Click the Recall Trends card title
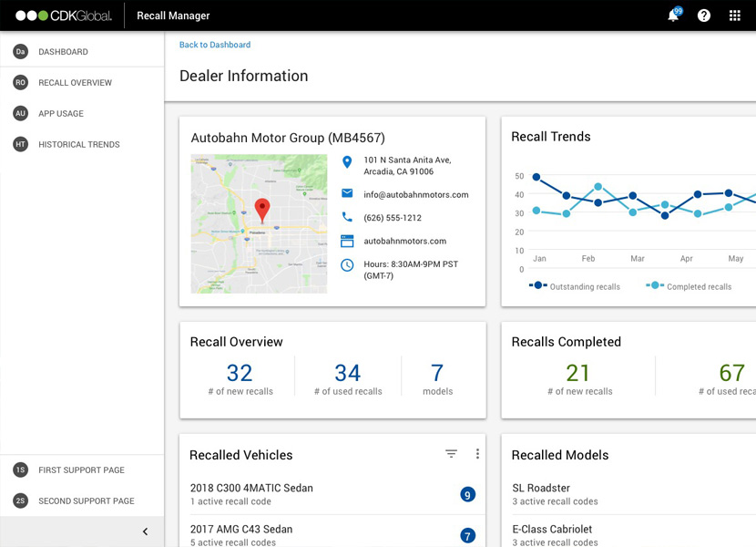Screen dimensions: 756x547 pos(551,137)
